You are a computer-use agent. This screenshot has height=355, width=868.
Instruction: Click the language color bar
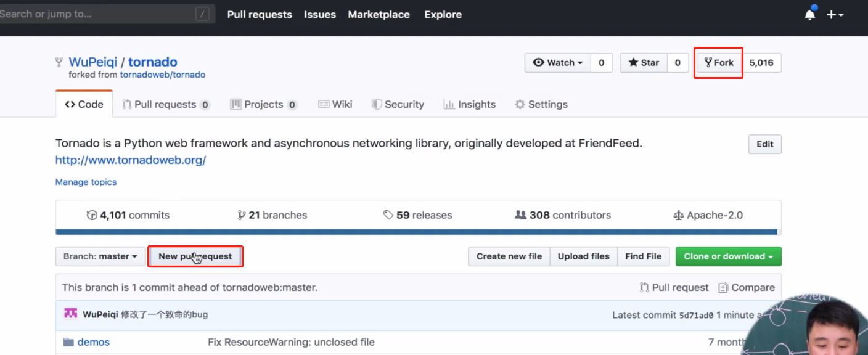417,232
